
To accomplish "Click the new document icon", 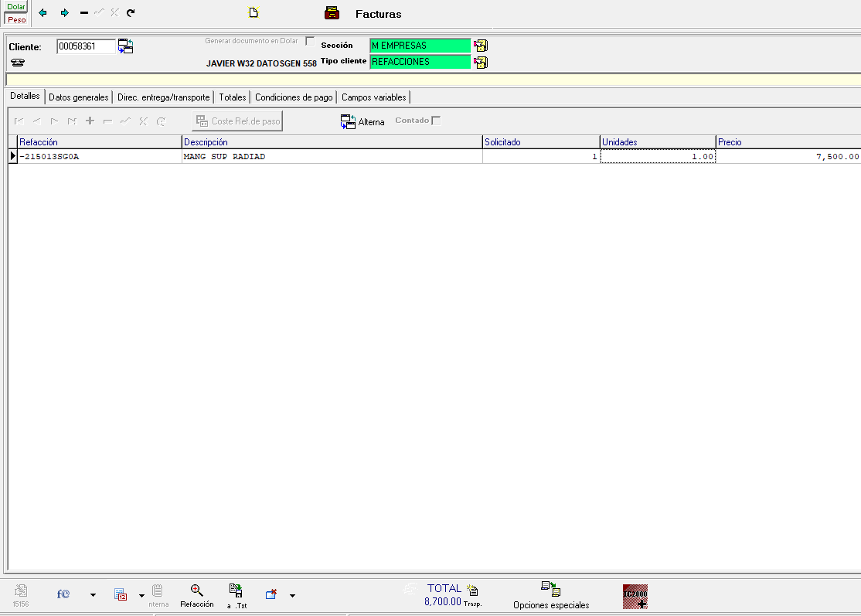I will click(253, 13).
